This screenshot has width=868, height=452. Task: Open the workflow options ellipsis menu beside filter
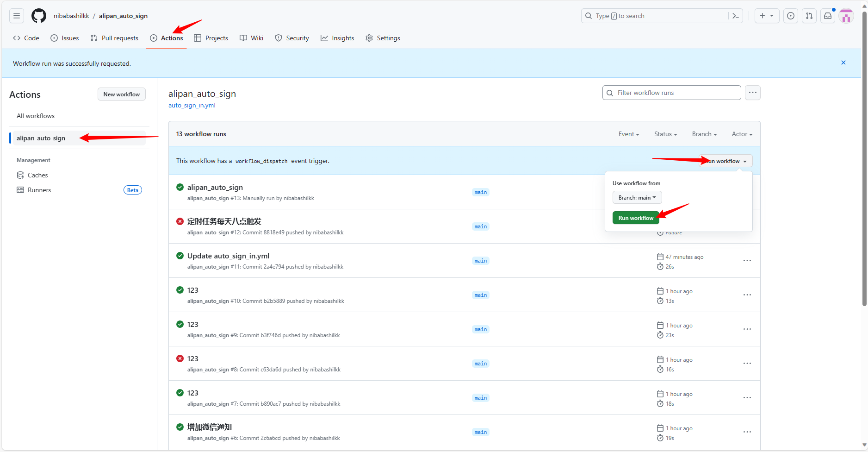click(x=753, y=93)
